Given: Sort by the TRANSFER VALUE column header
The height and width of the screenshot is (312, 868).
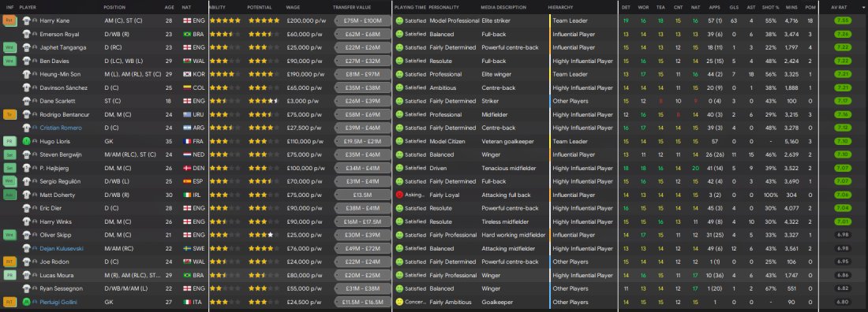Looking at the screenshot, I should 353,7.
